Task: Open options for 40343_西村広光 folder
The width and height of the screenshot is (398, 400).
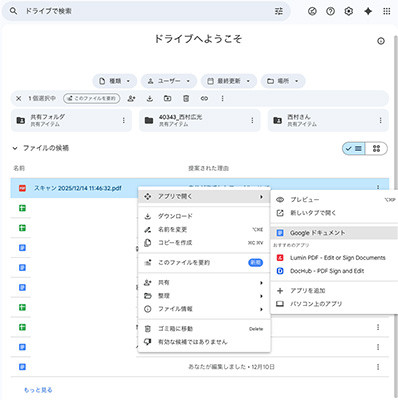Action: (x=252, y=120)
